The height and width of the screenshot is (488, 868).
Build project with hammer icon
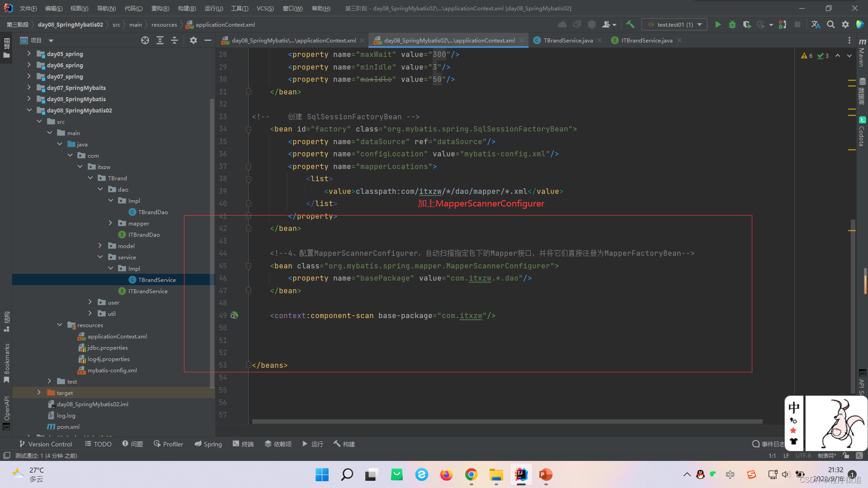coord(630,25)
